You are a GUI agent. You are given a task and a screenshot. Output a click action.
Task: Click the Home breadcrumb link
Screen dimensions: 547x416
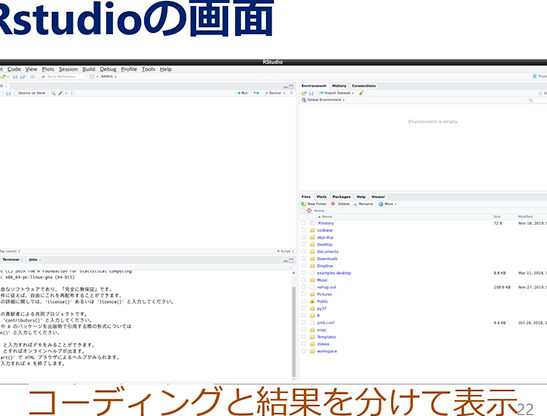[319, 211]
